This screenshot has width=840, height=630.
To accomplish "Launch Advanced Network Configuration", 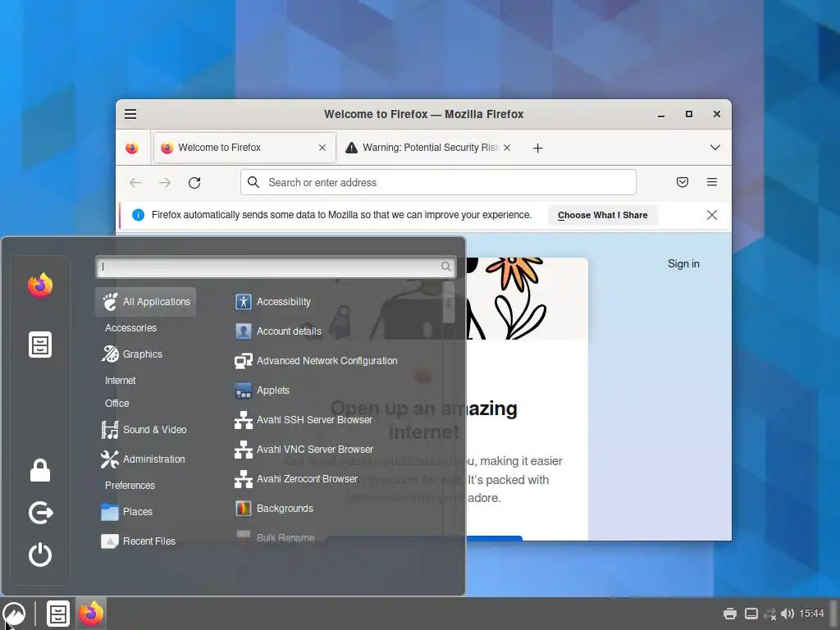I will click(316, 361).
